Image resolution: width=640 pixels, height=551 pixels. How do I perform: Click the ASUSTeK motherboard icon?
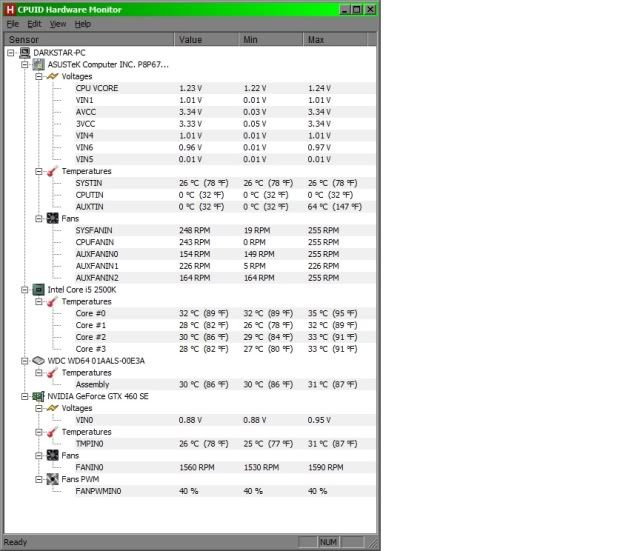point(38,64)
